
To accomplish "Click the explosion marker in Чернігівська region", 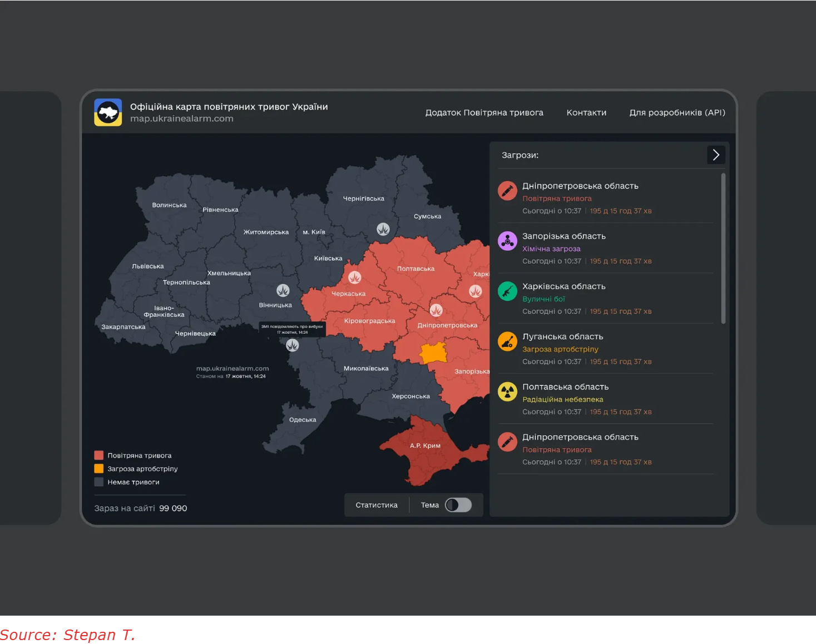I will tap(383, 229).
